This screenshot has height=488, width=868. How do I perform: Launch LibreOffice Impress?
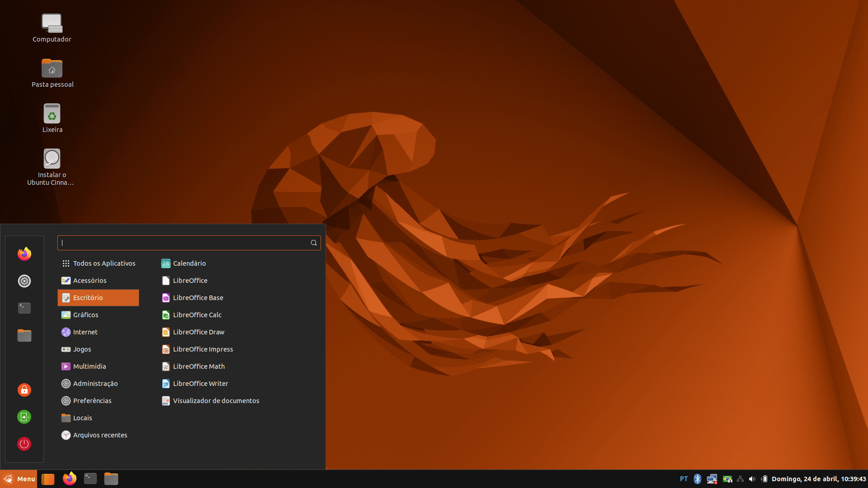[197, 349]
